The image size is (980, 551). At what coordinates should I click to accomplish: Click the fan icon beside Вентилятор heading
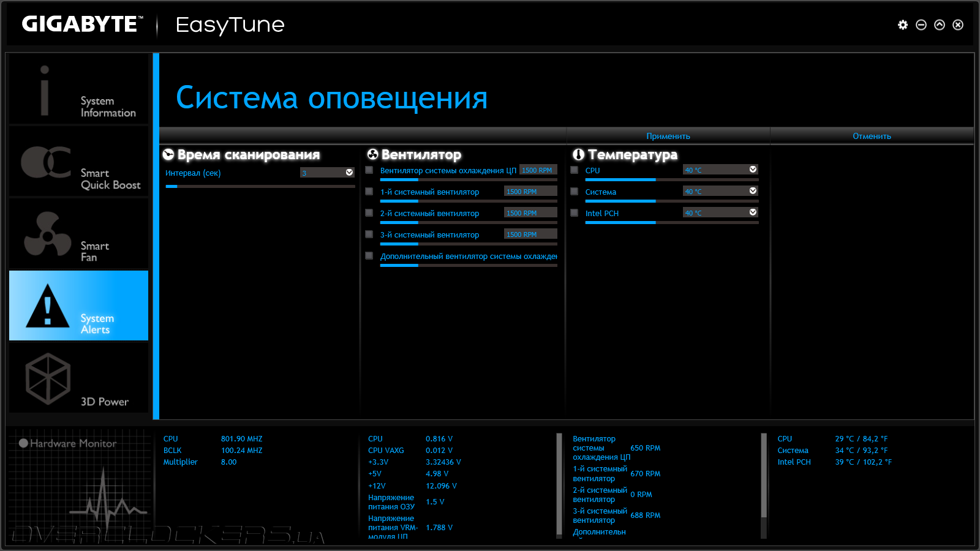[372, 154]
